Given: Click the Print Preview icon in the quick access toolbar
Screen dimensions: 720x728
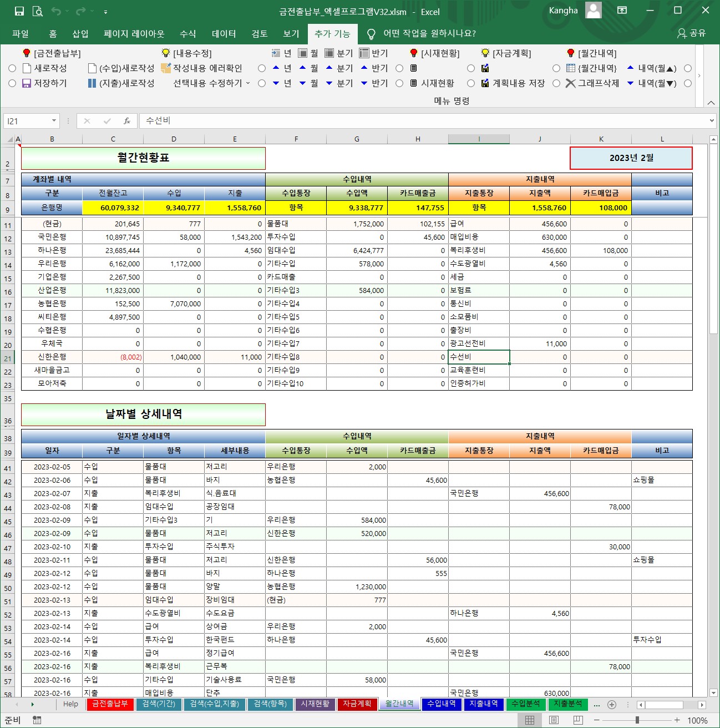Looking at the screenshot, I should point(38,11).
